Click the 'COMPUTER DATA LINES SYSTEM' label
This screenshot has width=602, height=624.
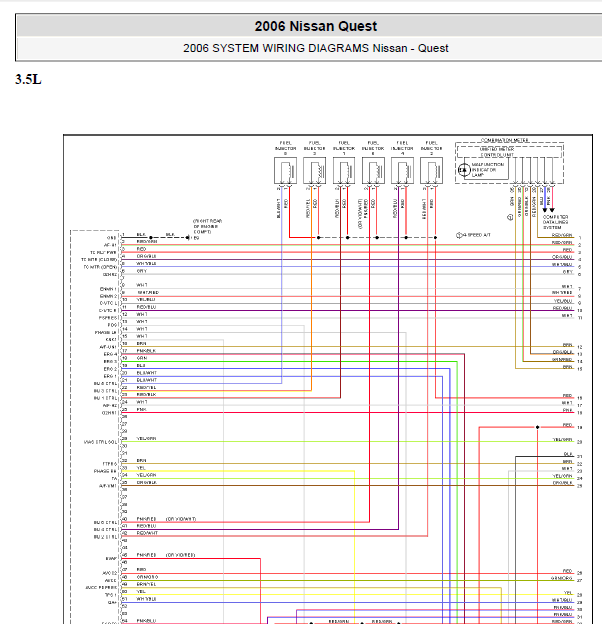(x=555, y=222)
